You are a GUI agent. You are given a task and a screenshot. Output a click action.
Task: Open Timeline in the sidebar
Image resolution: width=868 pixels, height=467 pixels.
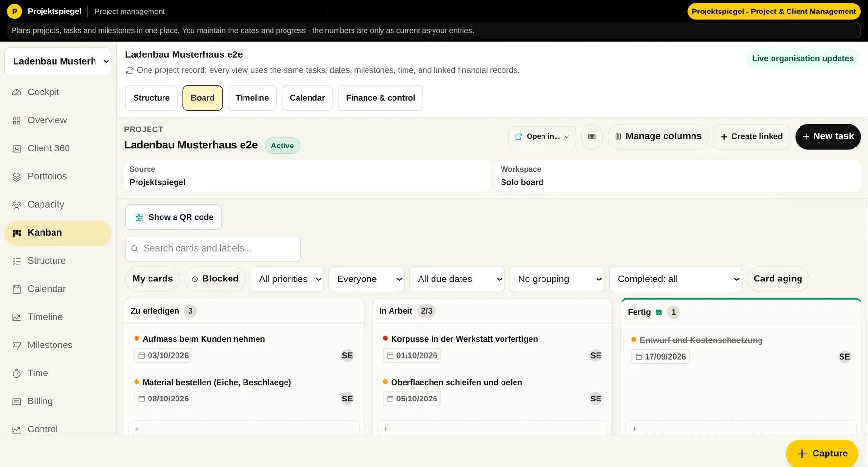58,317
